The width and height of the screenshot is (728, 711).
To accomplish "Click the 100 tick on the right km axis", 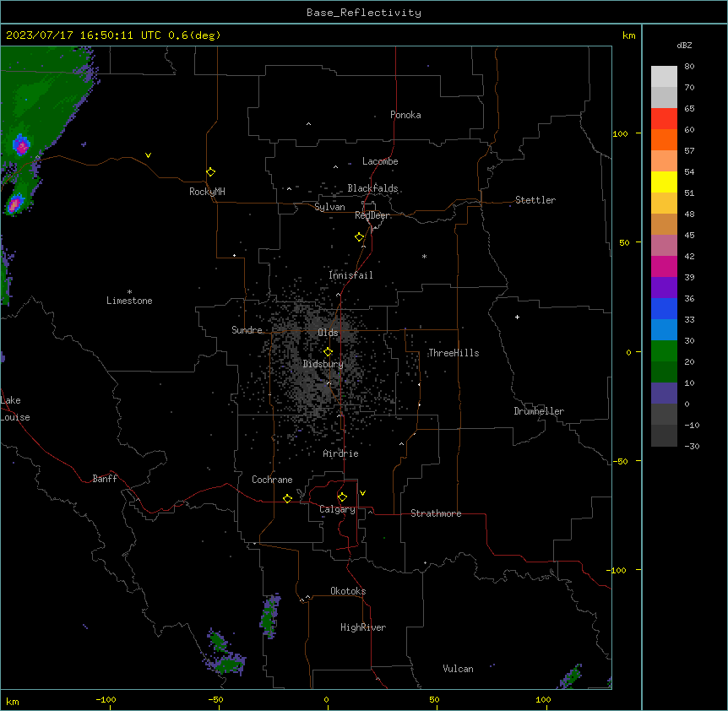I will coord(620,133).
